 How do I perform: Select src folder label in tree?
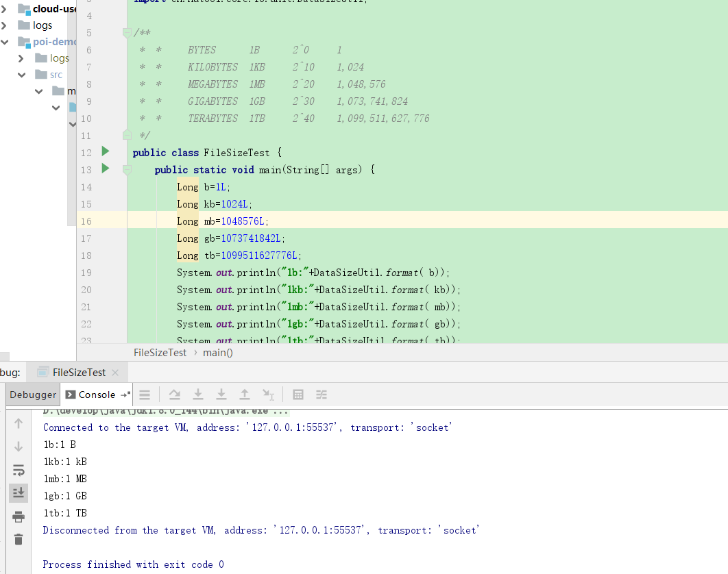56,74
